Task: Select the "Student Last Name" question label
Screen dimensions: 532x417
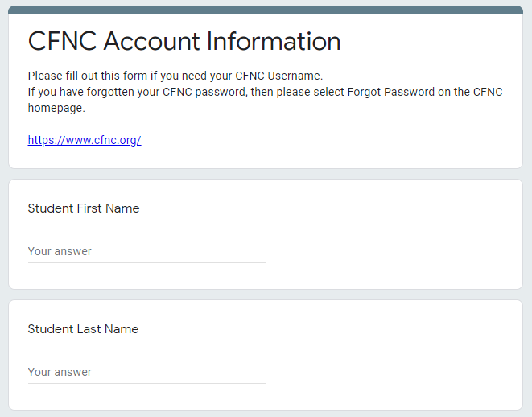Action: (x=83, y=329)
